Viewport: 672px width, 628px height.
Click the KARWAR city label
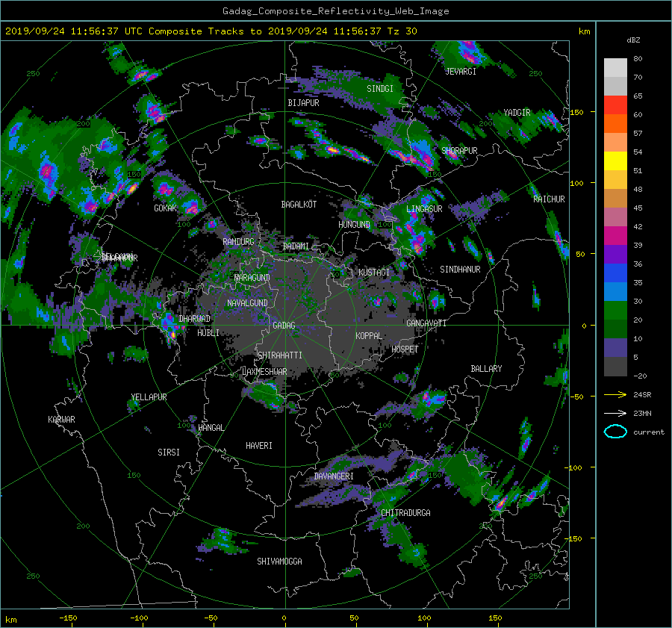61,420
